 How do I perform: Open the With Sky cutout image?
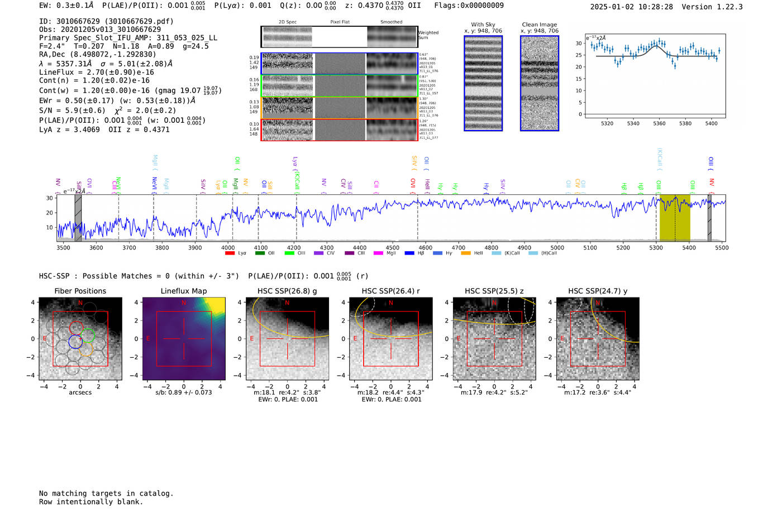483,83
